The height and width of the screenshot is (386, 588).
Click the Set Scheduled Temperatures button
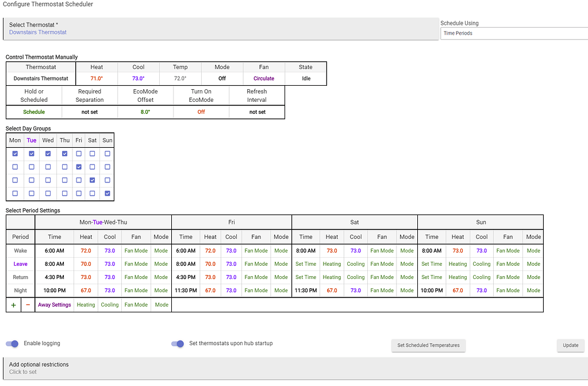[428, 345]
